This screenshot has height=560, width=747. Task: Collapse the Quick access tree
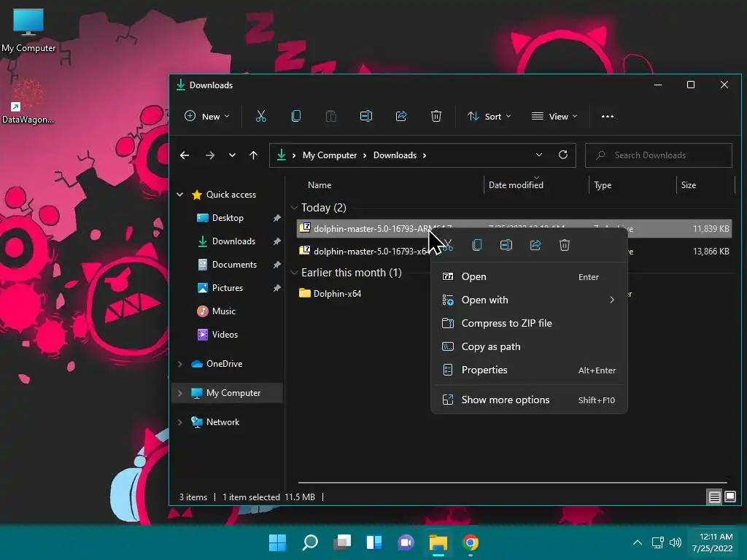click(x=180, y=194)
